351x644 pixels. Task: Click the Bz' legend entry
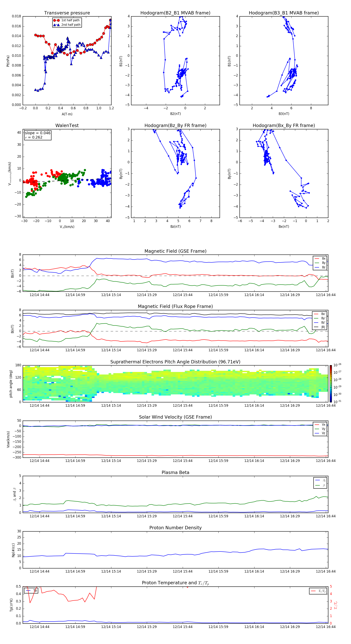pyautogui.click(x=320, y=323)
